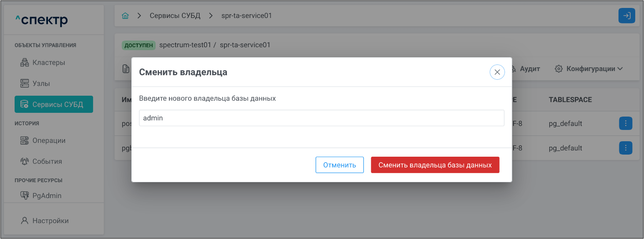Select Сервисы СУБД sidebar item
Viewport: 644px width, 239px height.
(x=54, y=104)
